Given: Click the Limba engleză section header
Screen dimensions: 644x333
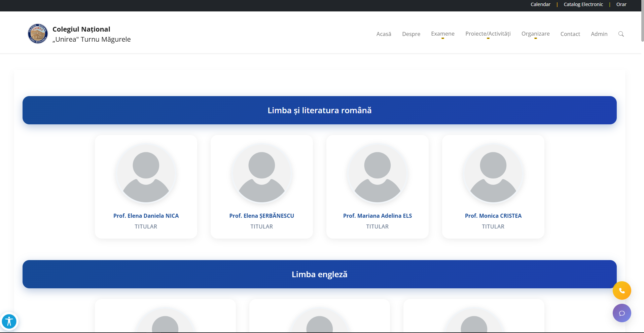Looking at the screenshot, I should coord(320,274).
